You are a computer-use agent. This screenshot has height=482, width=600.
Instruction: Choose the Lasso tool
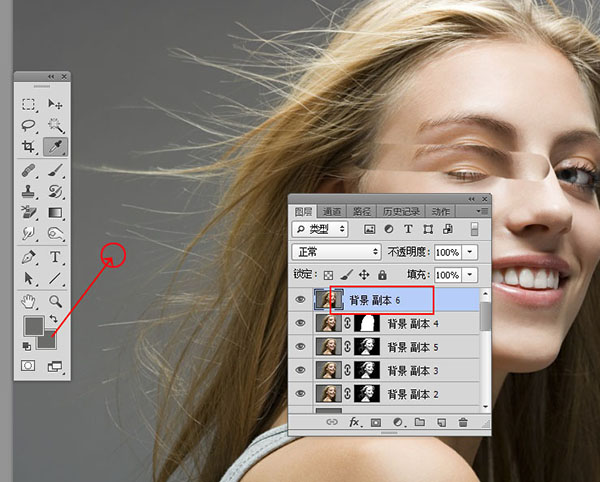click(x=29, y=125)
